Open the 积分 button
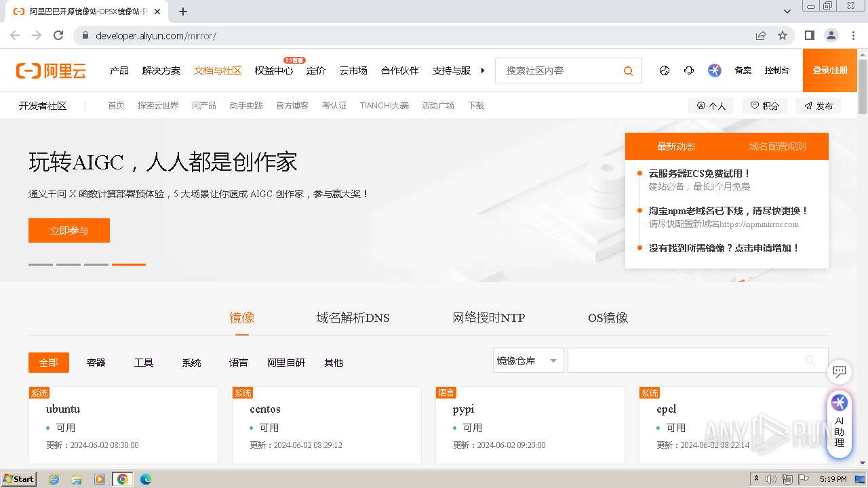The width and height of the screenshot is (868, 488). [x=764, y=106]
